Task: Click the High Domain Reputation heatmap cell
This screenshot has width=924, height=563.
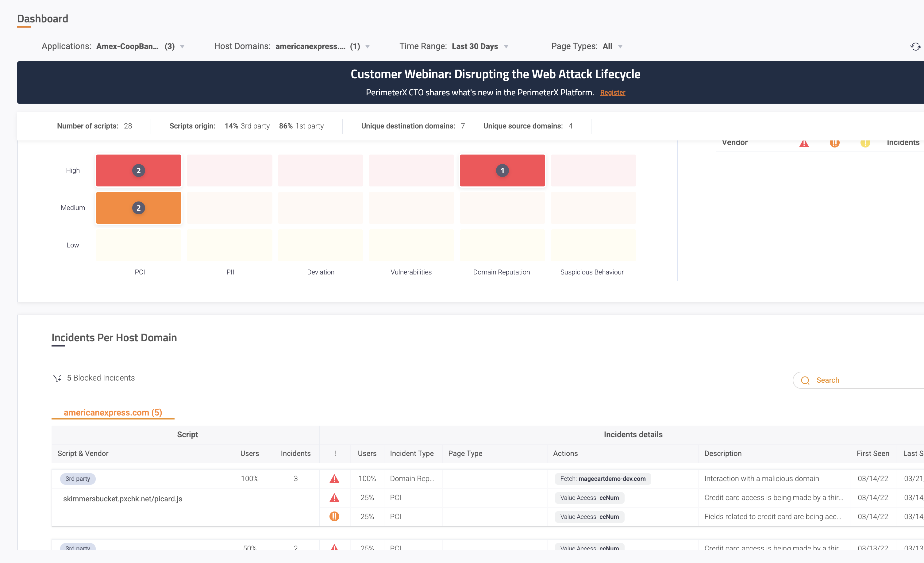Action: [502, 170]
